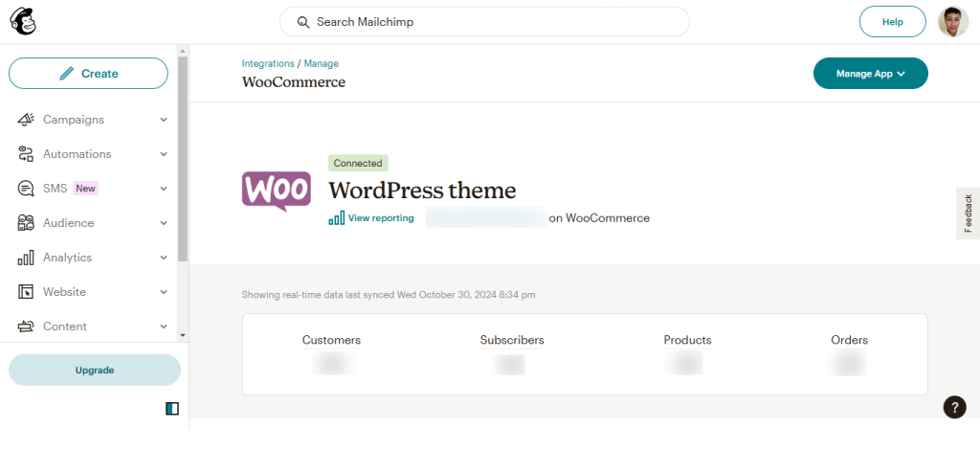Expand the Automations chevron
The image size is (980, 451).
(164, 154)
